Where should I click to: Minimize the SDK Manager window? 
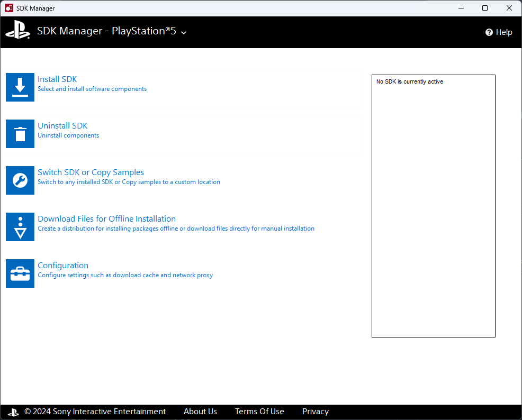(x=461, y=8)
